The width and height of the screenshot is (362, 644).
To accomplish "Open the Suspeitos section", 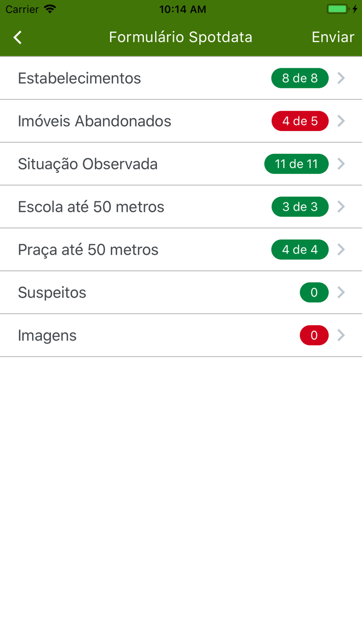I will coord(52,292).
